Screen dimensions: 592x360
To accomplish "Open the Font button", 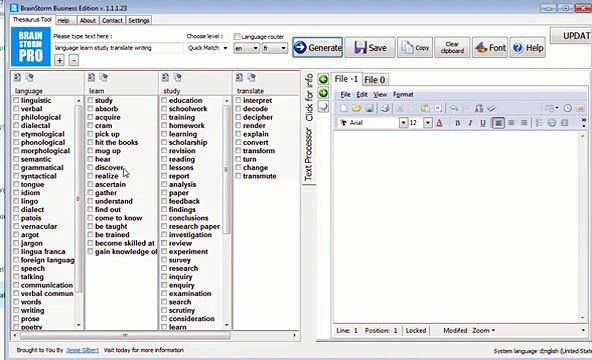I will 490,48.
